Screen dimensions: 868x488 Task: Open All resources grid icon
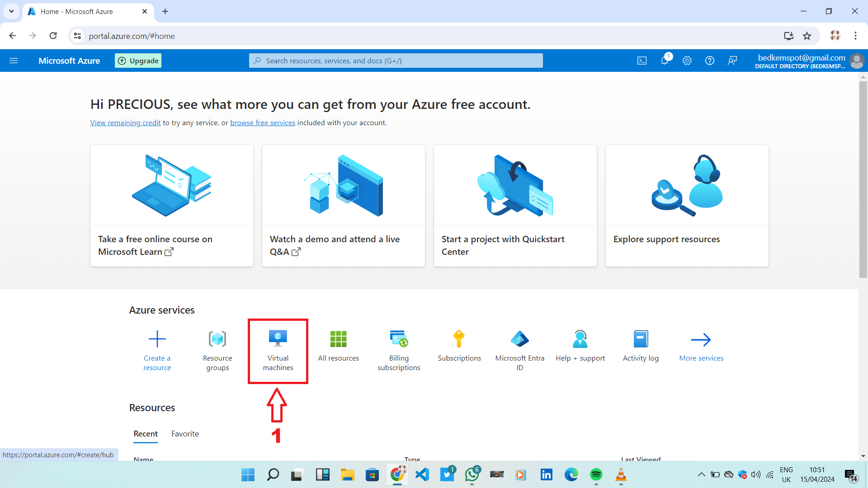(338, 339)
